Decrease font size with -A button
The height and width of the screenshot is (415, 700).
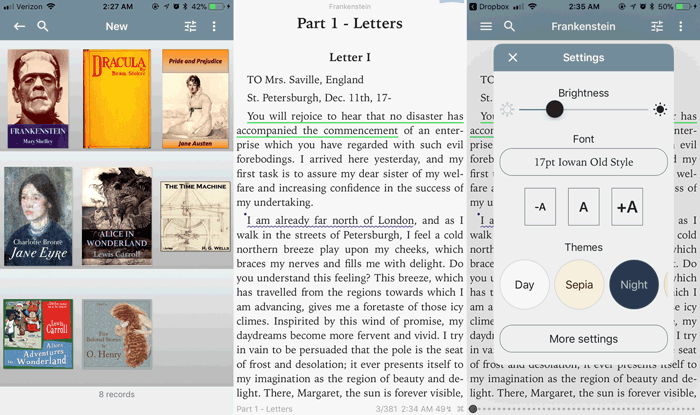point(540,207)
